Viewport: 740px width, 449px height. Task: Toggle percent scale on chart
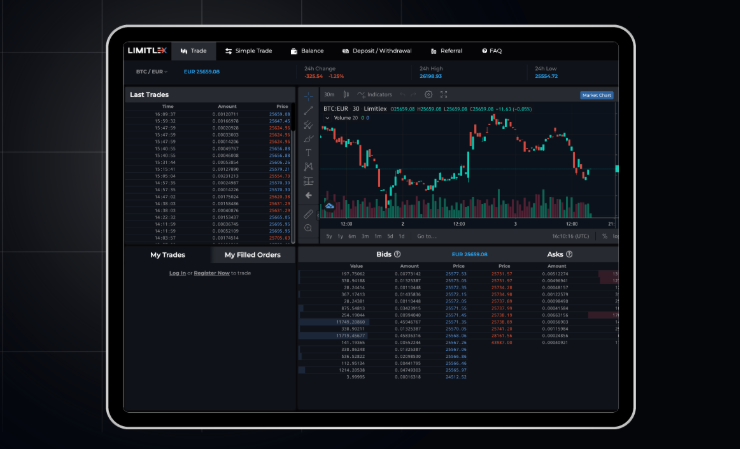[x=603, y=236]
